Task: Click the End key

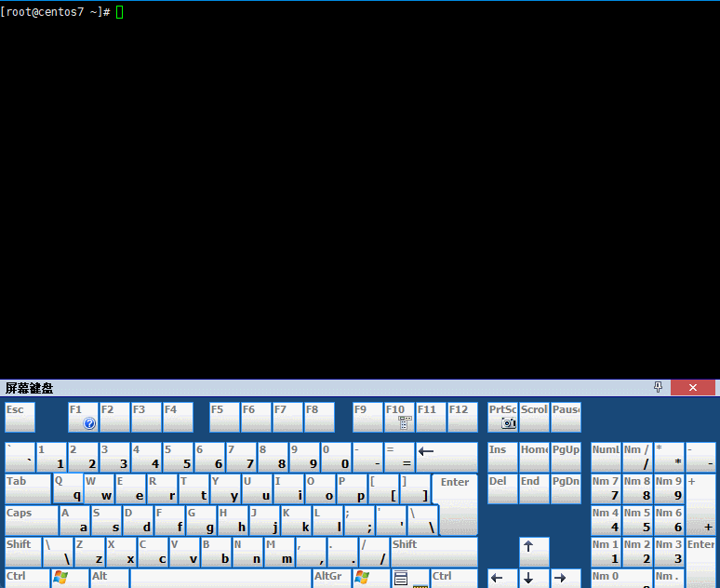Action: click(x=535, y=488)
